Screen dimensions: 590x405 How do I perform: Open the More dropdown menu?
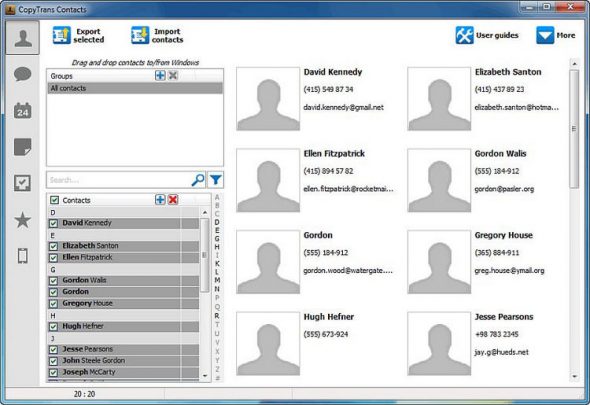[x=556, y=35]
